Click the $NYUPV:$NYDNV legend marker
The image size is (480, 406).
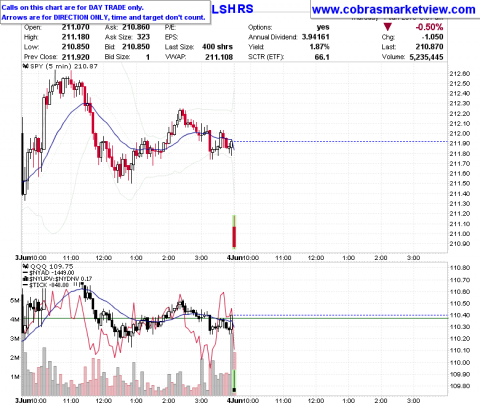pos(26,279)
